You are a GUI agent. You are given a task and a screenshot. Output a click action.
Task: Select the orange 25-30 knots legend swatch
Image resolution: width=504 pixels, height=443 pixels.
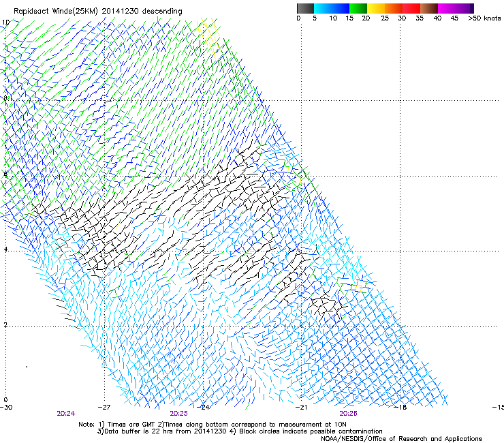394,8
